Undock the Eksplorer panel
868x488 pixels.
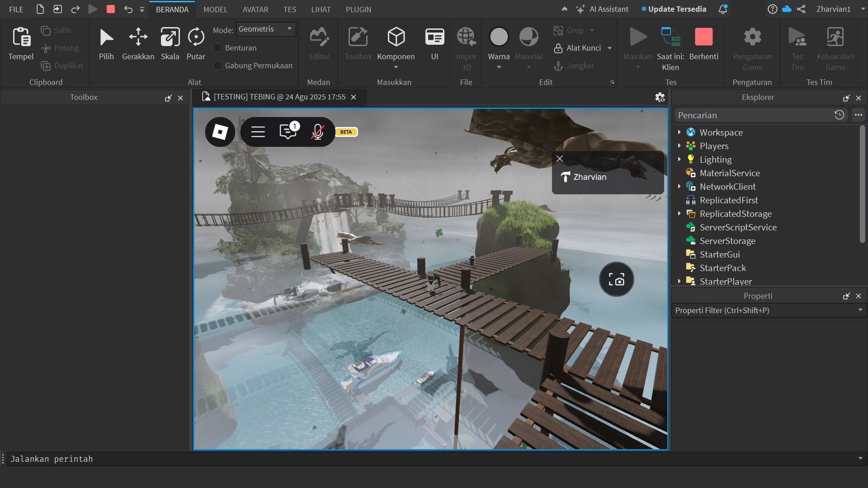pos(846,98)
